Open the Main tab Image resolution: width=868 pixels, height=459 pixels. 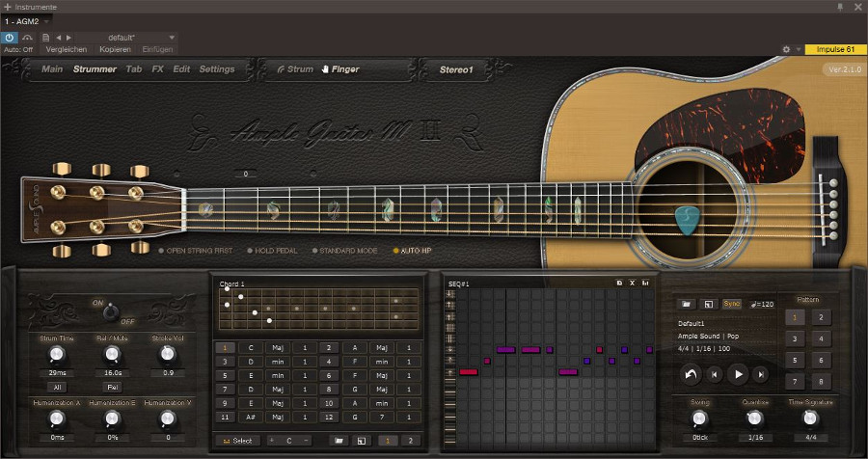[x=53, y=69]
